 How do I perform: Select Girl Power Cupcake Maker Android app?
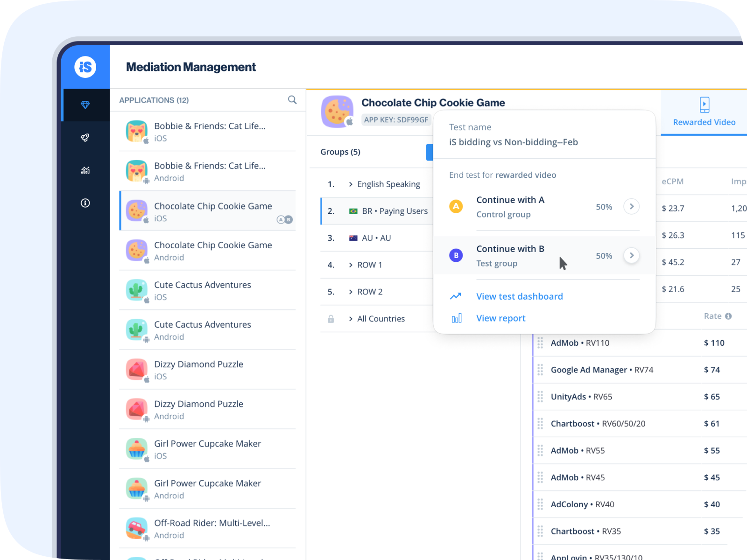(208, 489)
